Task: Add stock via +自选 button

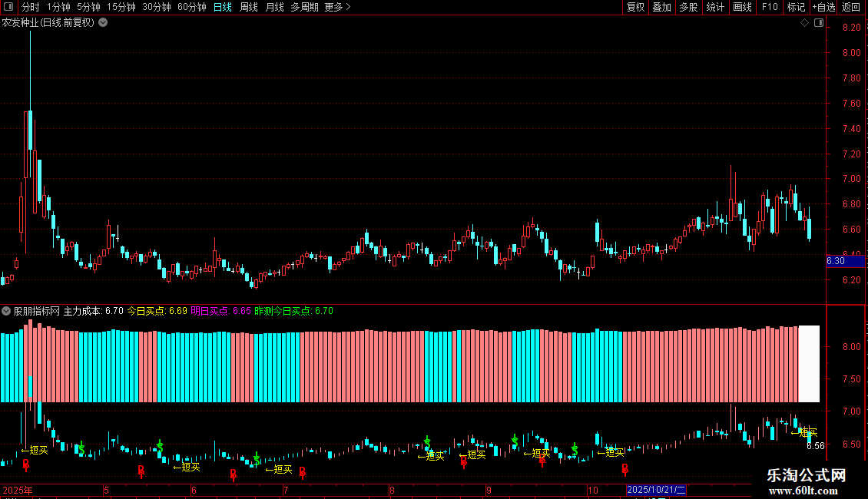Action: (x=823, y=7)
